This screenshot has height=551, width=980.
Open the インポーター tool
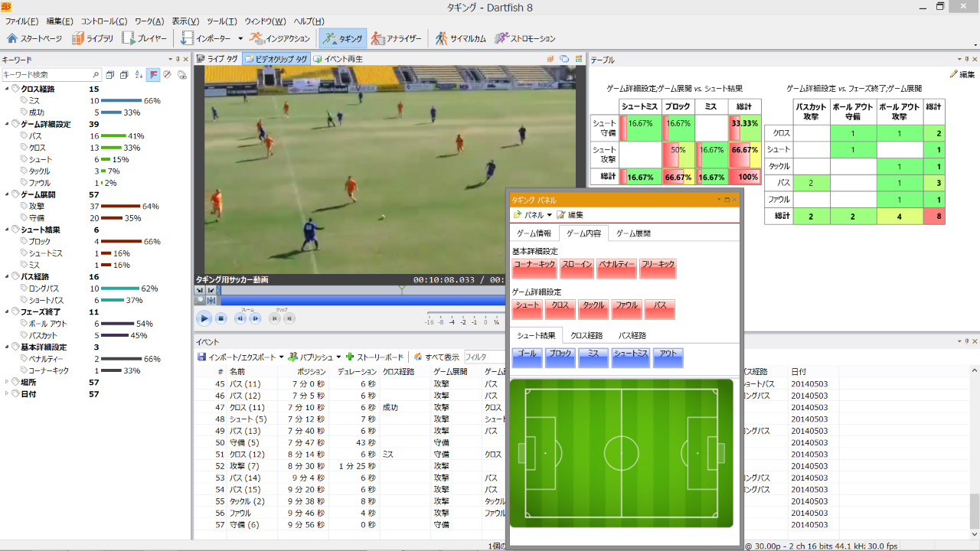206,38
